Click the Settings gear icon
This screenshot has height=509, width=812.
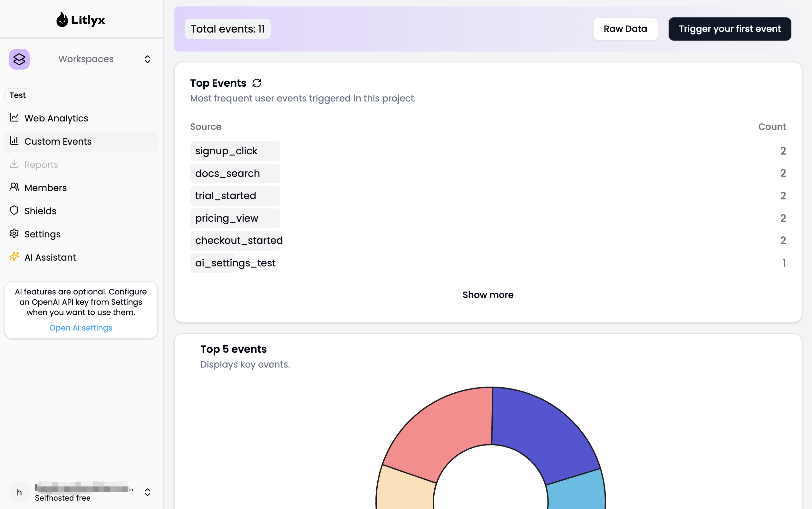(x=14, y=234)
